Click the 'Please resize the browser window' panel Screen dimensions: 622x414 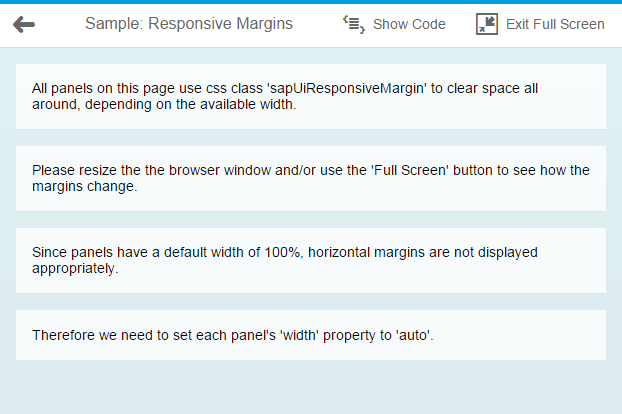click(310, 178)
